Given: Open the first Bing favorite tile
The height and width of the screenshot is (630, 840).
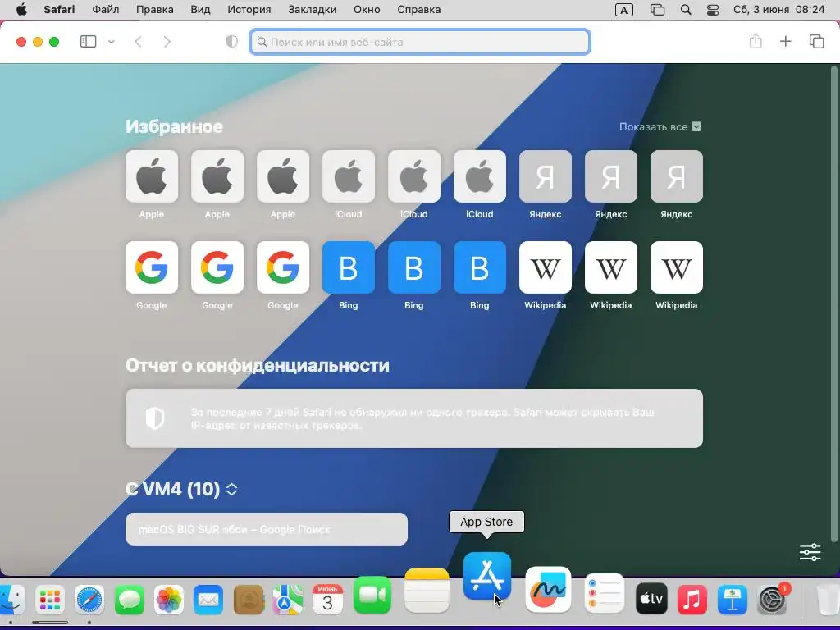Looking at the screenshot, I should pyautogui.click(x=348, y=267).
